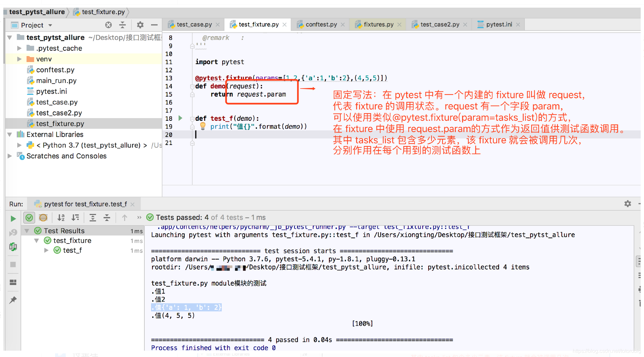Open the Run panel settings gear
The image size is (644, 357).
pos(627,204)
